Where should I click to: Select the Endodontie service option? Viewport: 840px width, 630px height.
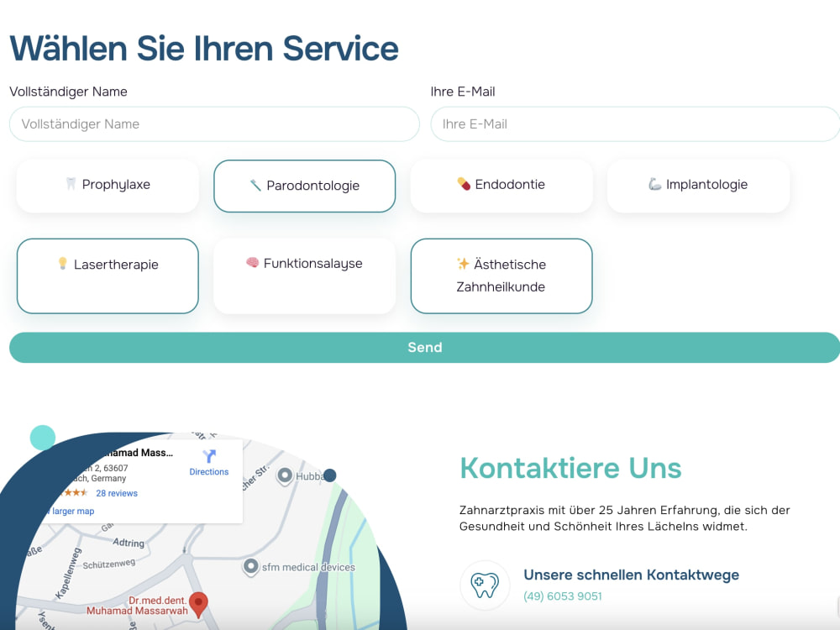click(501, 186)
